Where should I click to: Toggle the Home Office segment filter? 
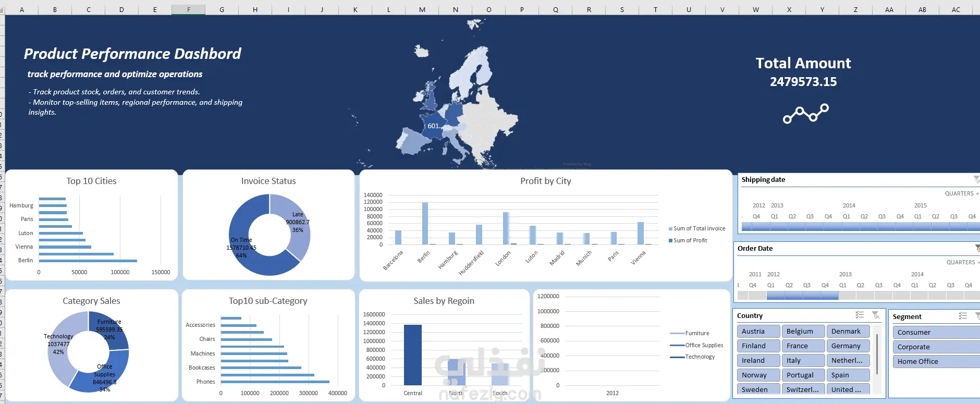936,361
